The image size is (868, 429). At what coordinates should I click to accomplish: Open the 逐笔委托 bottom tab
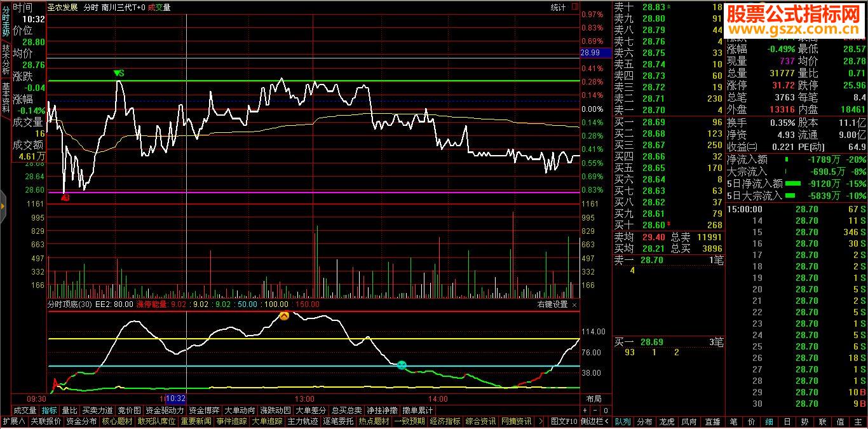click(x=338, y=421)
